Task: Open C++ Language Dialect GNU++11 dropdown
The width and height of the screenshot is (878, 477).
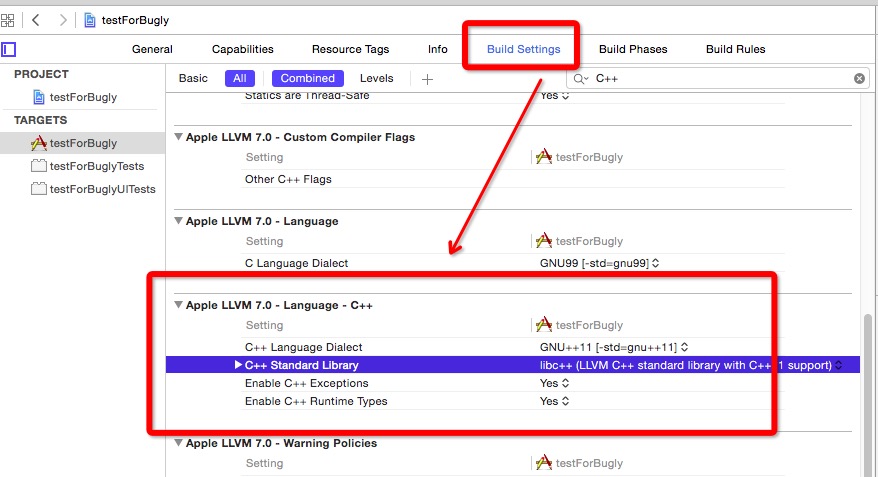Action: 614,347
